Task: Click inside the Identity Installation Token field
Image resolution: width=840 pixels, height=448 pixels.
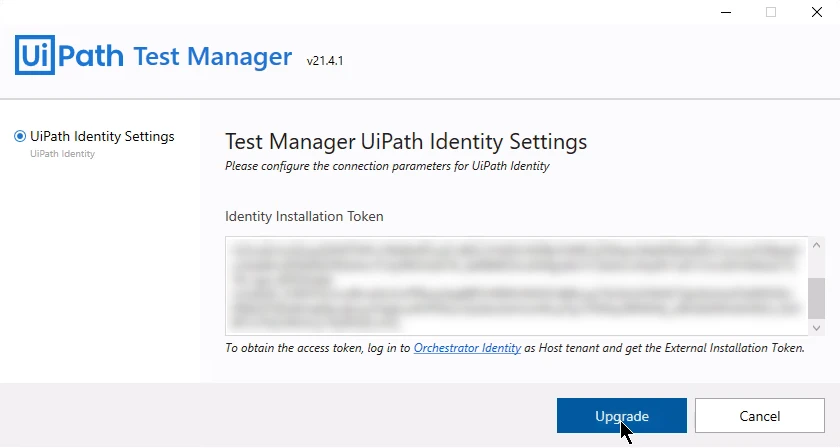Action: pyautogui.click(x=516, y=286)
